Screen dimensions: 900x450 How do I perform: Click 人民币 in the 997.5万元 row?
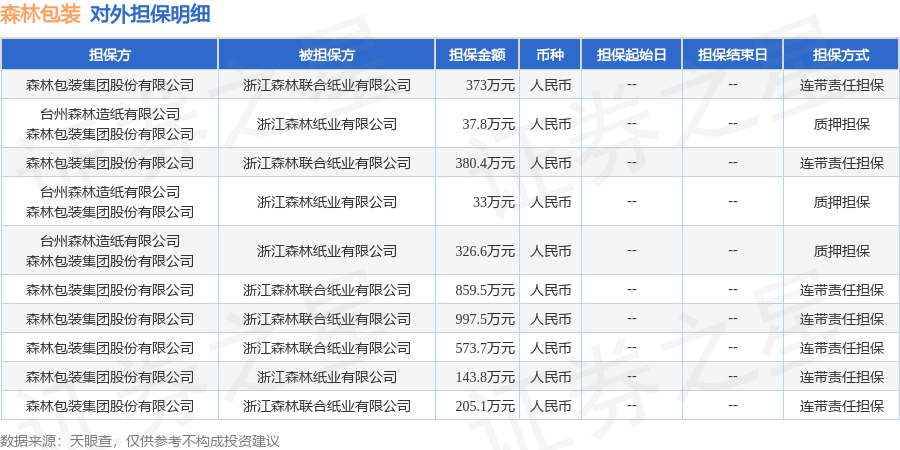[x=550, y=319]
